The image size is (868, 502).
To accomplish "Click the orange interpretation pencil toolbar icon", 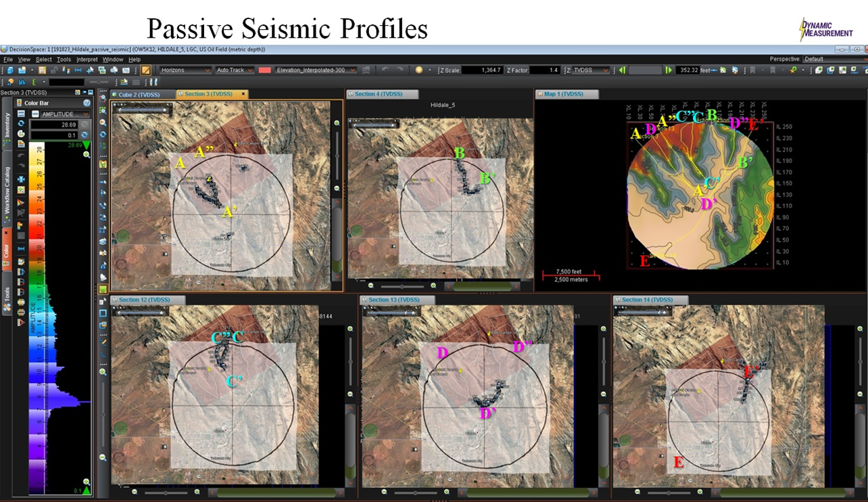I will coord(145,70).
